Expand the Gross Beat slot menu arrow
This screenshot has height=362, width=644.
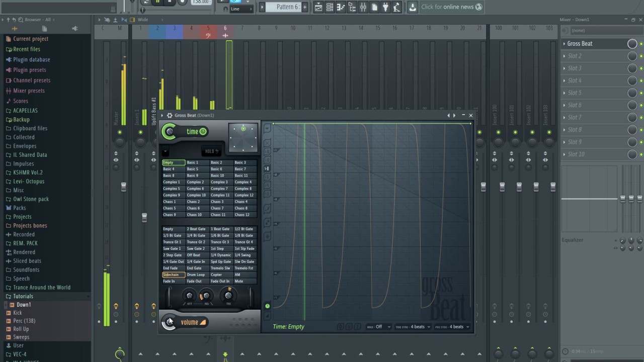coord(565,44)
